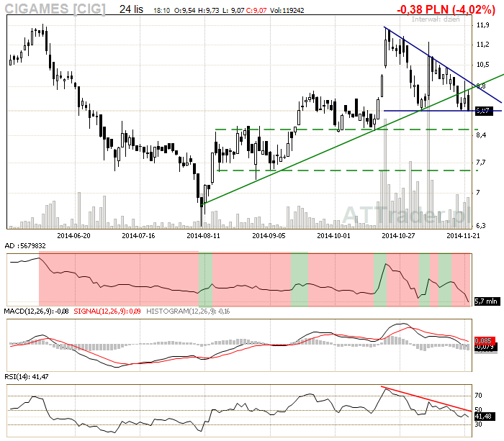
Task: Click the red SIGNAL(12,26,9) label
Action: (x=107, y=312)
